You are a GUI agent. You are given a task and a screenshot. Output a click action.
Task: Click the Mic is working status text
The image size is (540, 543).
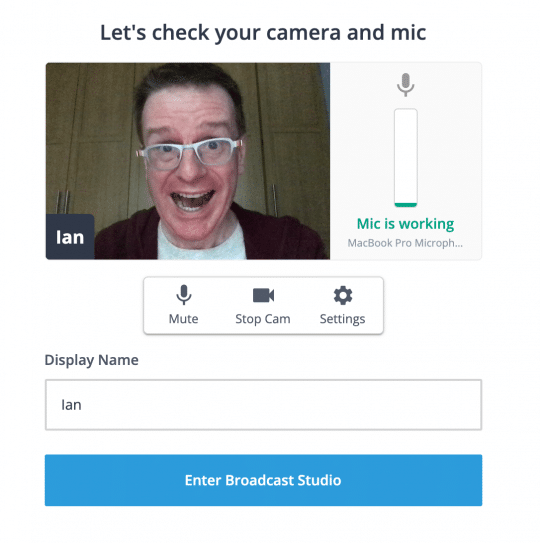(x=405, y=224)
